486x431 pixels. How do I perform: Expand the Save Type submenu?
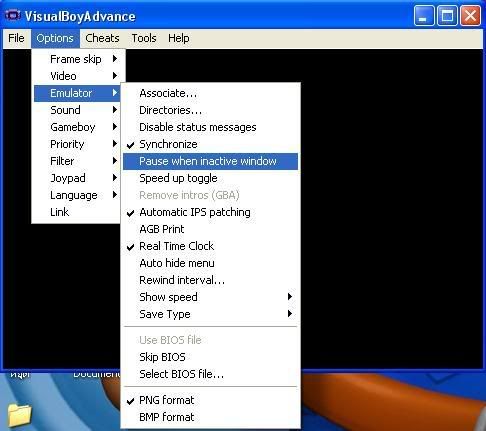point(210,314)
